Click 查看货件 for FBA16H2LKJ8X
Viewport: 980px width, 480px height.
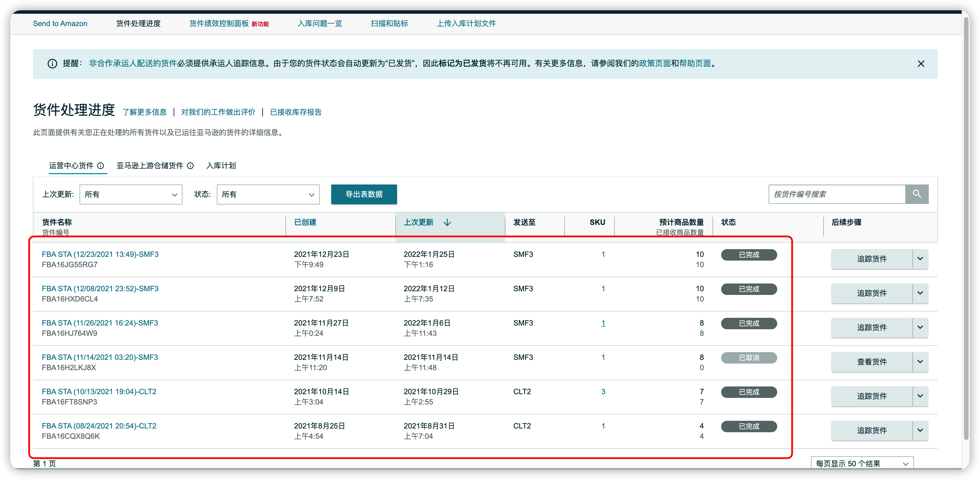click(x=872, y=361)
